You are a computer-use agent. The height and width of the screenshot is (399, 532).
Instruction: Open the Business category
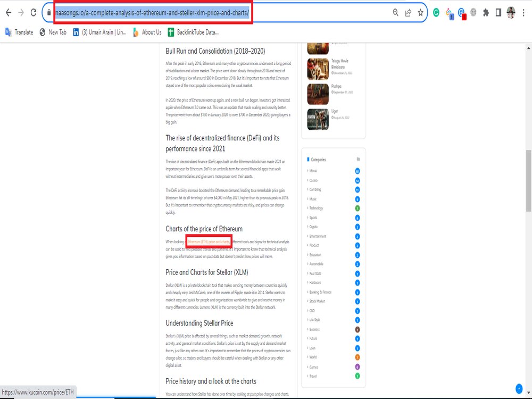[314, 329]
